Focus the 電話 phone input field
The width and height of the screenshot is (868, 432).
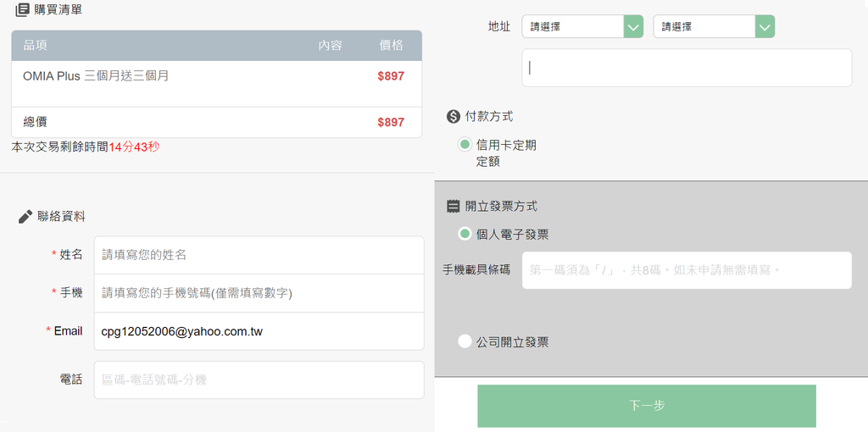259,380
